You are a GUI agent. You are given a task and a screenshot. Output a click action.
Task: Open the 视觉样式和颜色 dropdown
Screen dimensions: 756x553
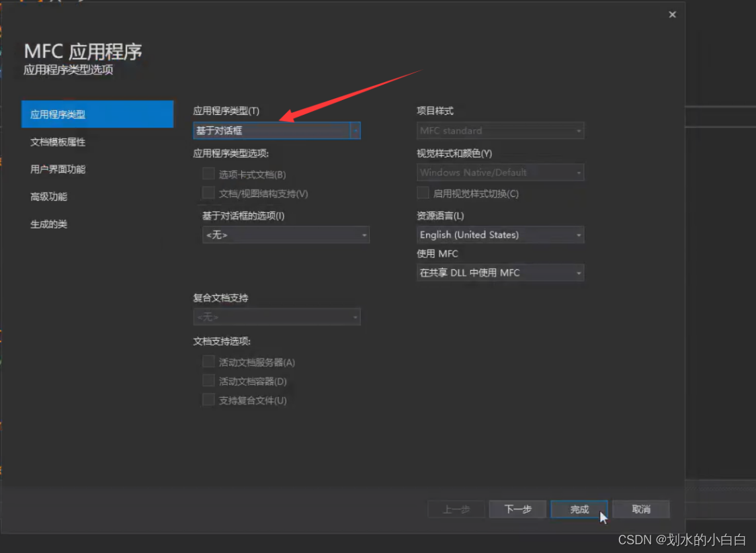click(500, 172)
